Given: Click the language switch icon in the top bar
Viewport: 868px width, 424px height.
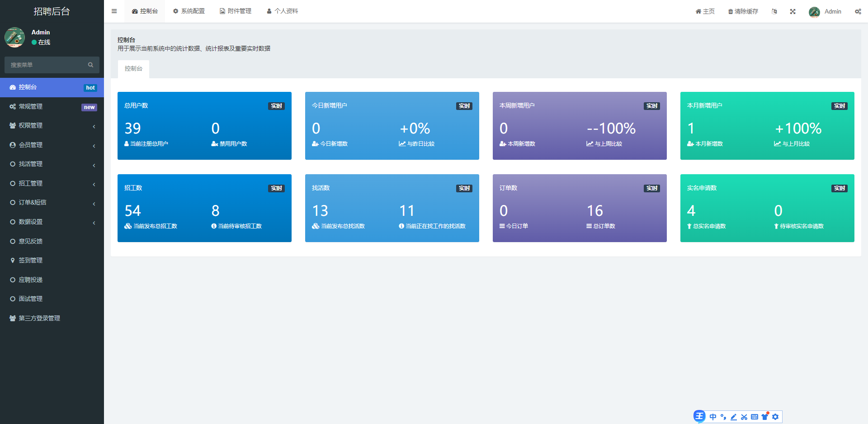Looking at the screenshot, I should pos(774,11).
